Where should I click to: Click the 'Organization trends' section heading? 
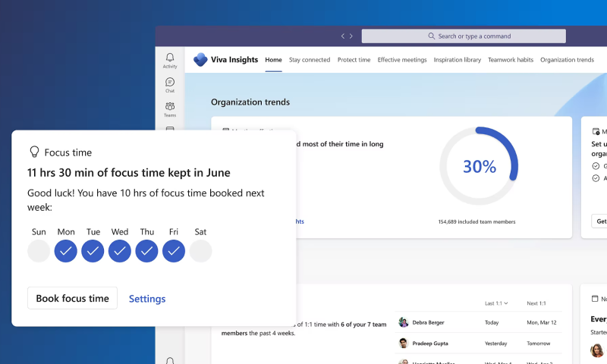[x=250, y=102]
